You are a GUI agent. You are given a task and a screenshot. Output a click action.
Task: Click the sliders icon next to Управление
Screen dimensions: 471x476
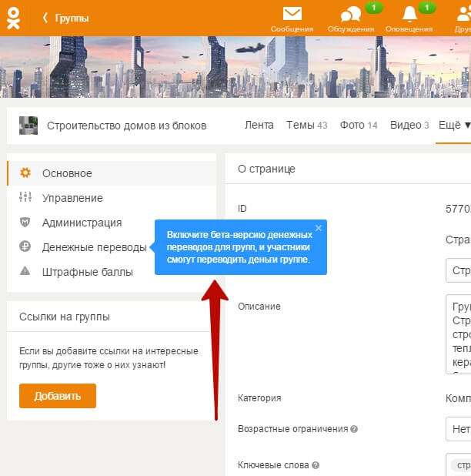[x=25, y=198]
